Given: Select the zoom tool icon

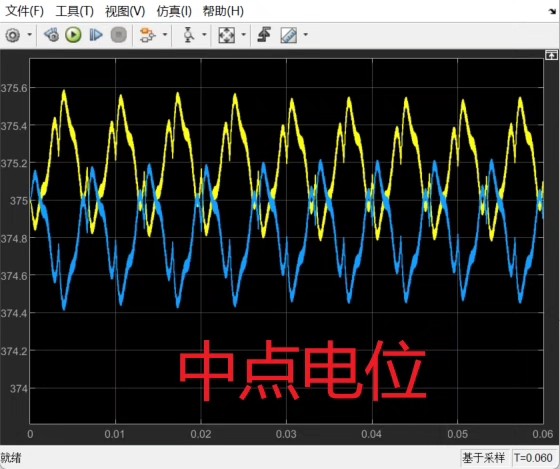Looking at the screenshot, I should click(189, 35).
